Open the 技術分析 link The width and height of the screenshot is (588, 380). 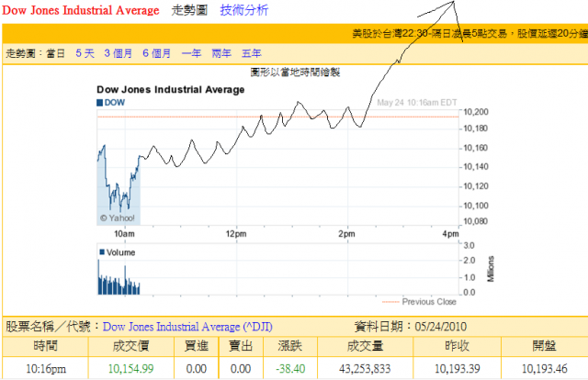click(x=243, y=10)
